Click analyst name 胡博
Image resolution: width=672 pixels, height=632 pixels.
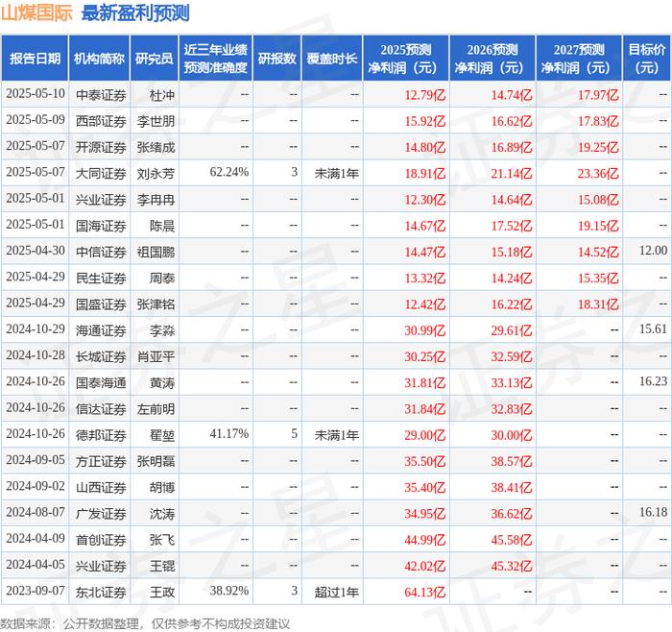click(162, 487)
